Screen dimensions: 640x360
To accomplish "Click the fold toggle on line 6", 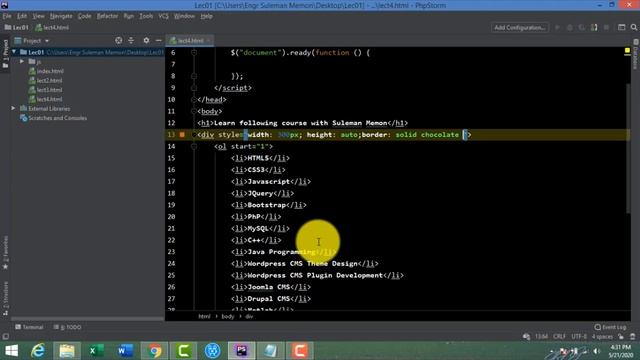I will pyautogui.click(x=194, y=53).
